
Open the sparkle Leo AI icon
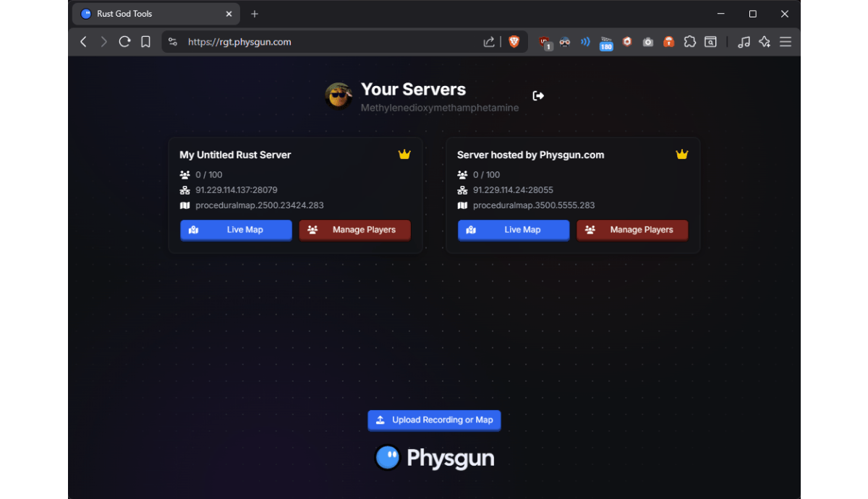coord(765,42)
